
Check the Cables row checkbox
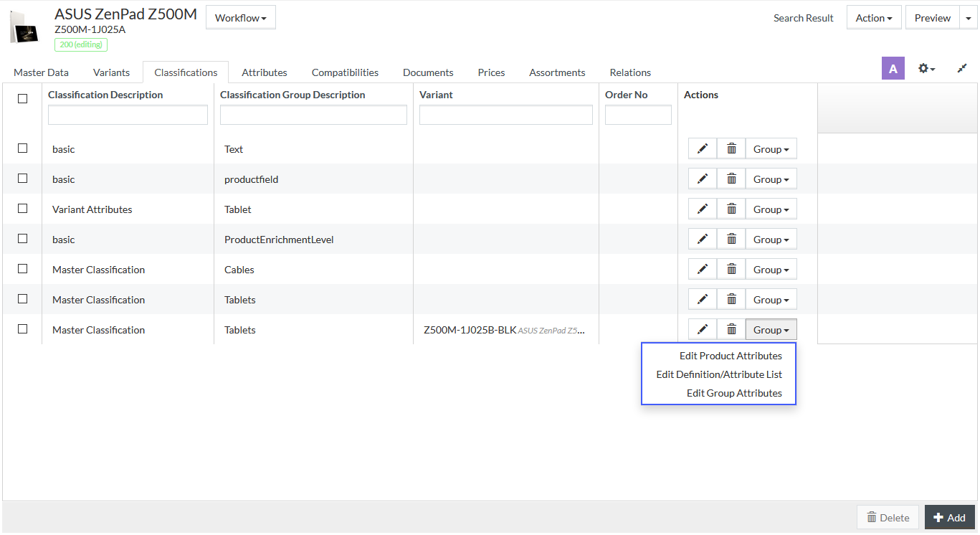(22, 269)
